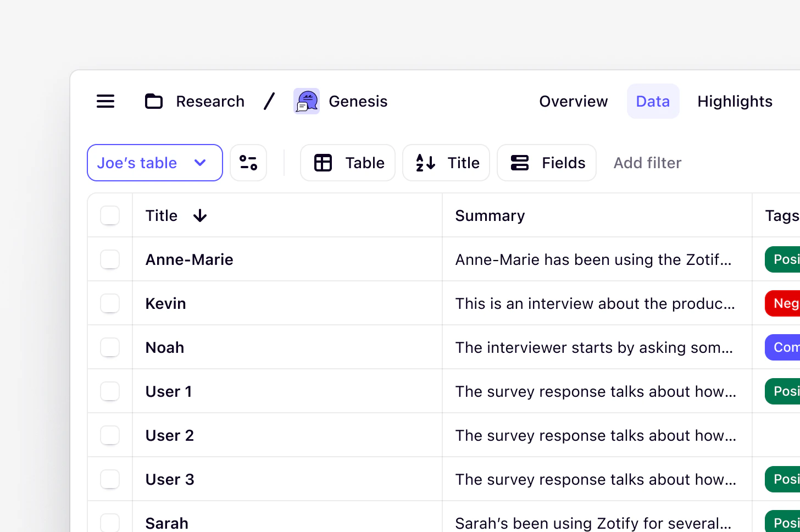Open view settings sliders icon
This screenshot has width=800, height=532.
point(248,163)
